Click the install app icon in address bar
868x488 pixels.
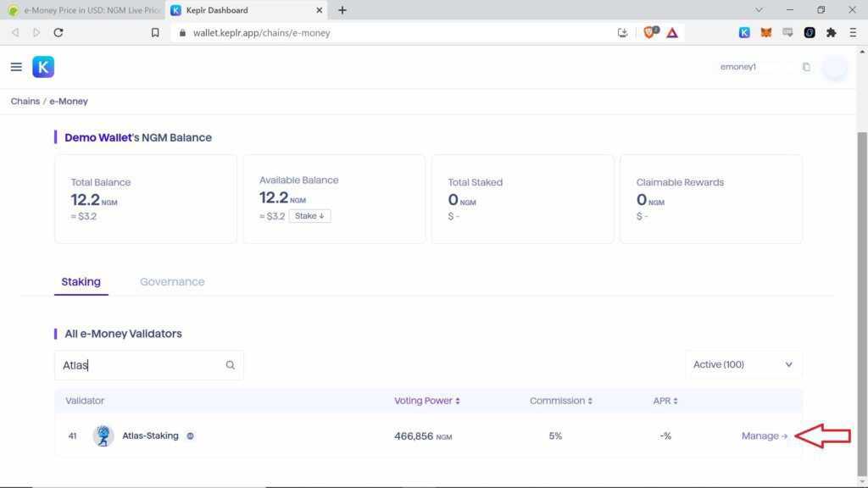pos(622,33)
